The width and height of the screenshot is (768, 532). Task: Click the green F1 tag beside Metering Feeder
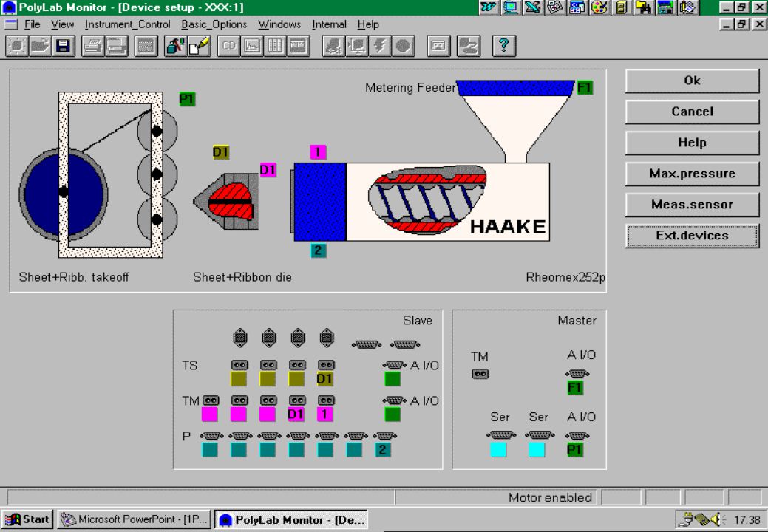585,88
